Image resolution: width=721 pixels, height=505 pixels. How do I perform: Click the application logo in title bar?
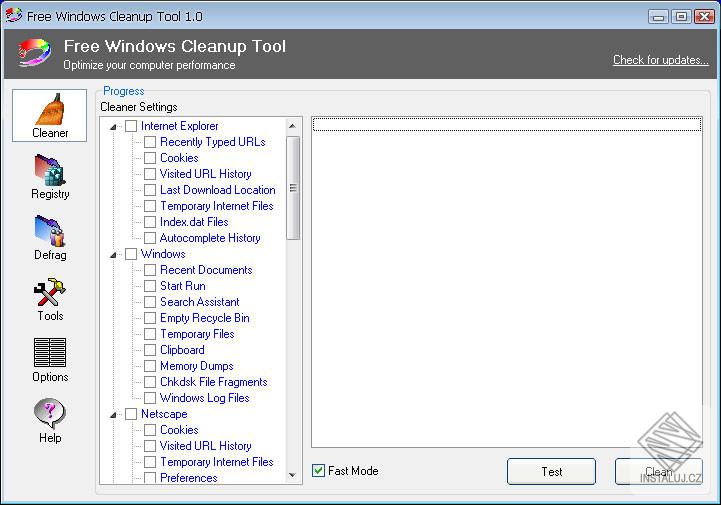[x=13, y=16]
